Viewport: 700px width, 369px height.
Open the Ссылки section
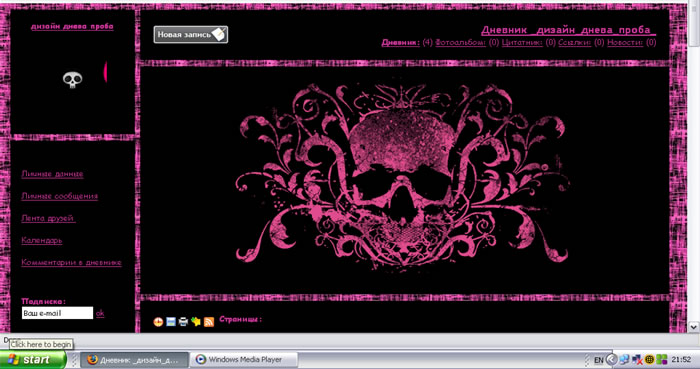pos(575,43)
